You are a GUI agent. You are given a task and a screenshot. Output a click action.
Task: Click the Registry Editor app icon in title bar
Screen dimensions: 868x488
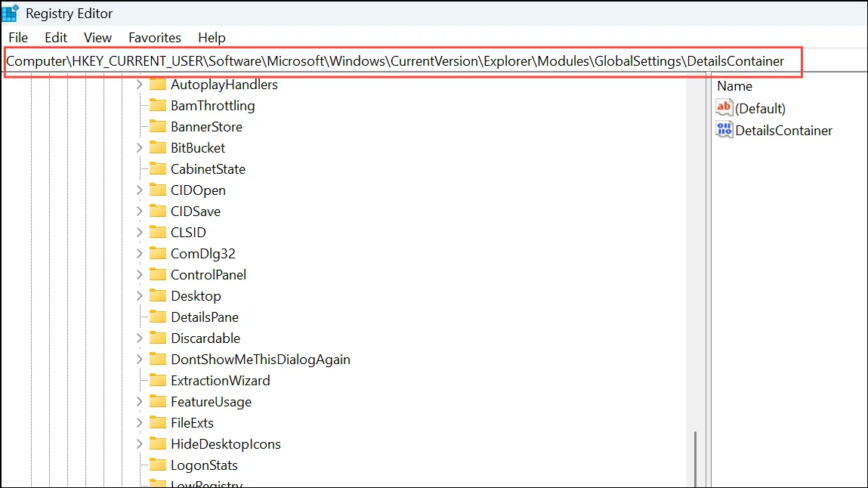click(x=10, y=13)
